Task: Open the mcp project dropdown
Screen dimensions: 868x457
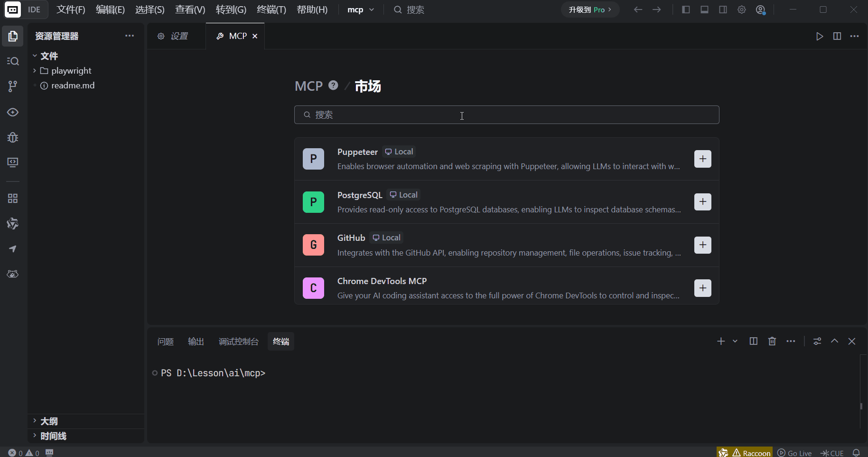Action: point(361,10)
